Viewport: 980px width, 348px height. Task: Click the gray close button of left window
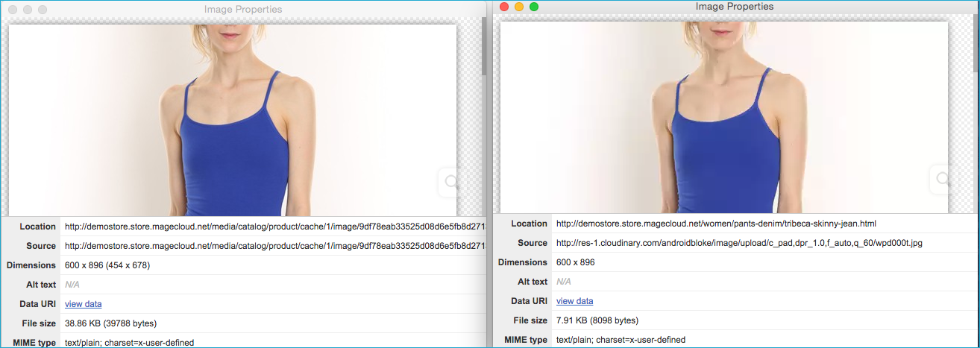(12, 10)
